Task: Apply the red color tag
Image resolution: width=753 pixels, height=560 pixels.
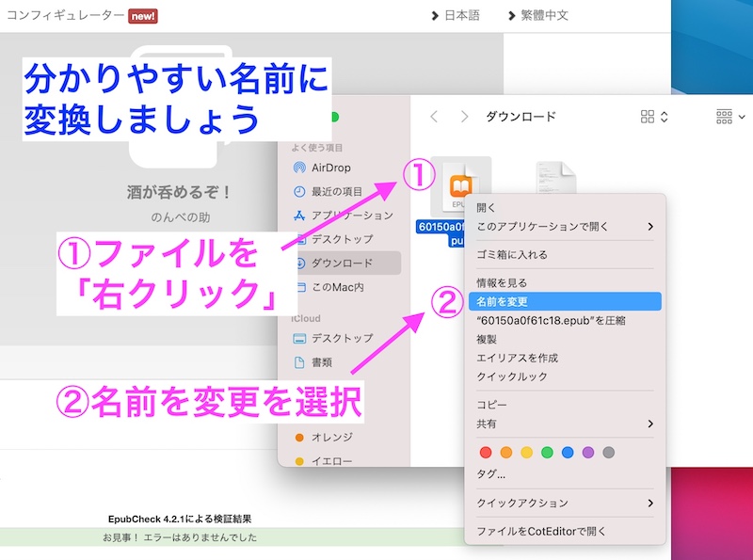Action: click(x=486, y=453)
